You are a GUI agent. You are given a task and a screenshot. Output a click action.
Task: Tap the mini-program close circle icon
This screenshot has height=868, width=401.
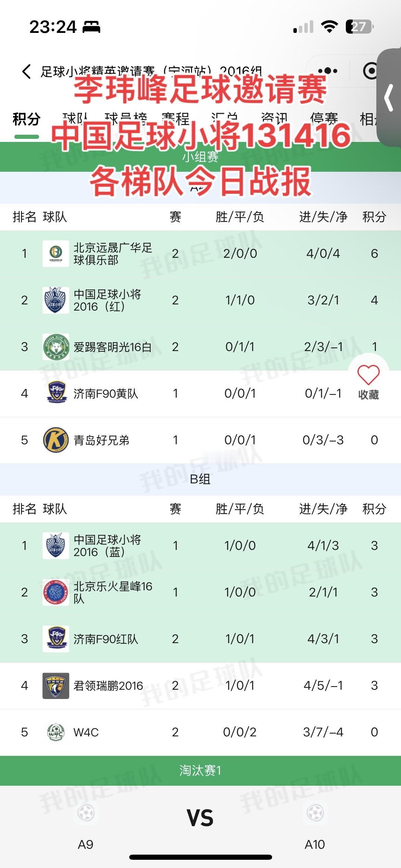coord(370,71)
